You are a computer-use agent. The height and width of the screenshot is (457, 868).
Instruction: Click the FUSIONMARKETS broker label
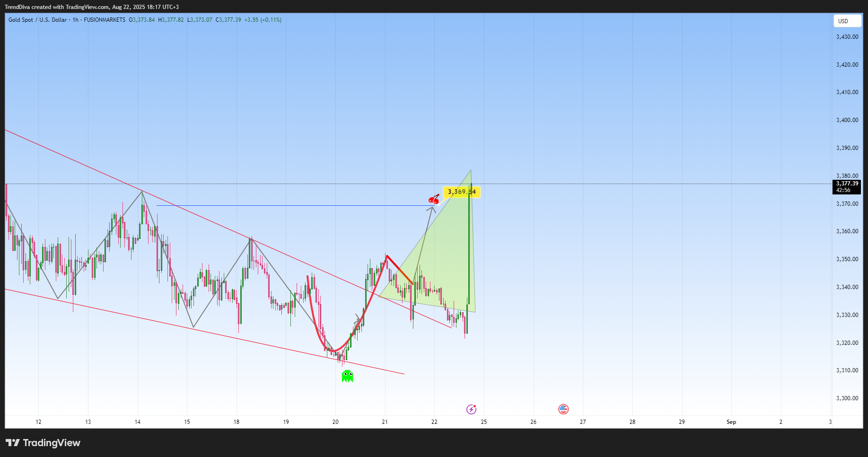(x=105, y=20)
